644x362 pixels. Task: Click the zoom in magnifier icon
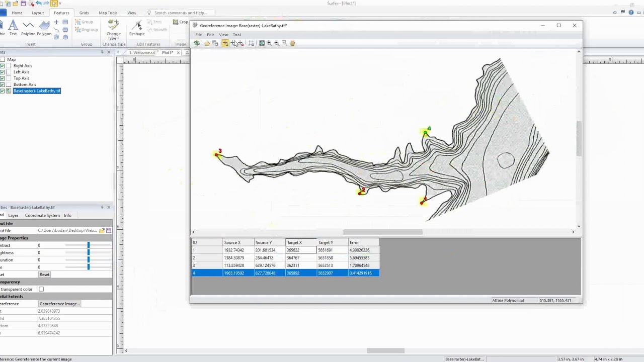(x=269, y=43)
